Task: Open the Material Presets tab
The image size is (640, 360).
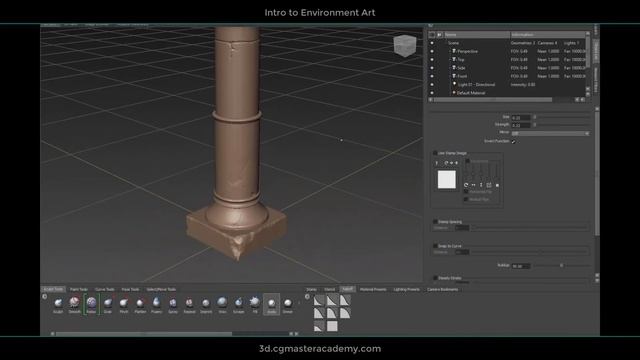Action: 373,289
